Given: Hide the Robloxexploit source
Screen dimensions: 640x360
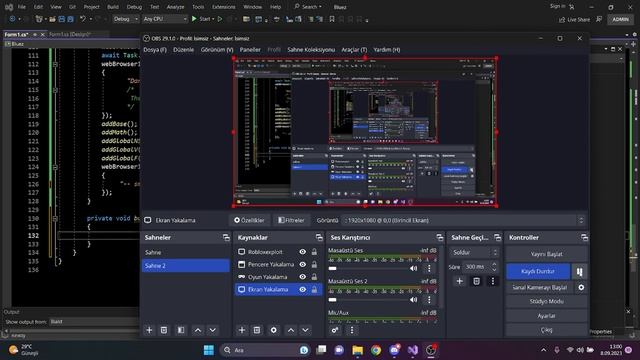Looking at the screenshot, I should coord(302,252).
